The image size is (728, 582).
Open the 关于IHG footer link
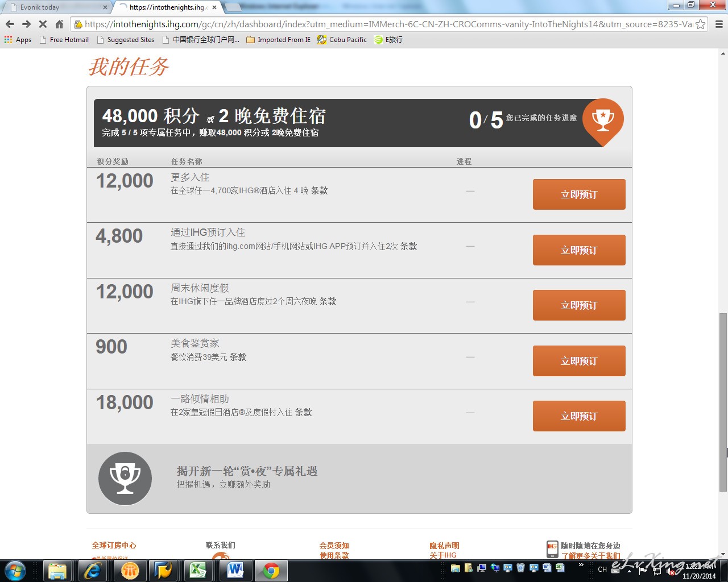(x=443, y=555)
